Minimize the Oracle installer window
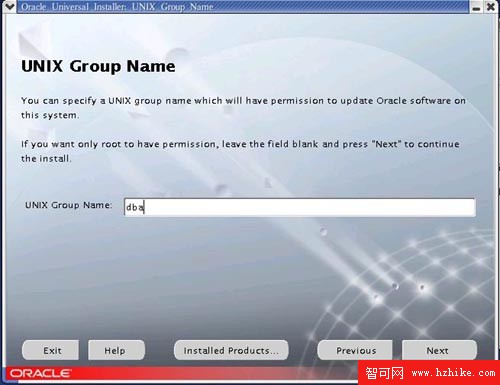Viewport: 500px width, 385px height. pos(476,7)
